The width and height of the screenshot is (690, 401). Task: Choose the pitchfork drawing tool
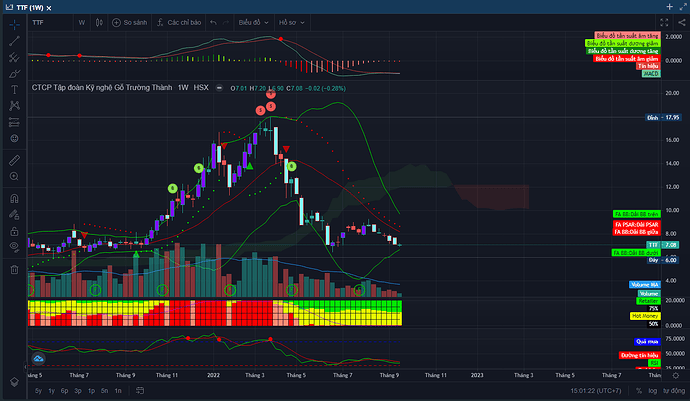click(14, 57)
